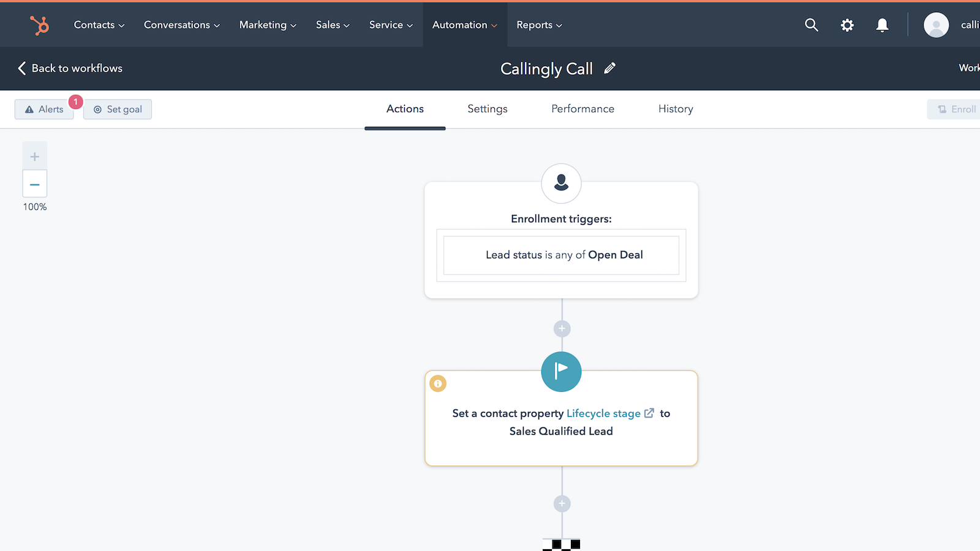The image size is (980, 551).
Task: Open HubSpot settings gear
Action: [x=846, y=24]
